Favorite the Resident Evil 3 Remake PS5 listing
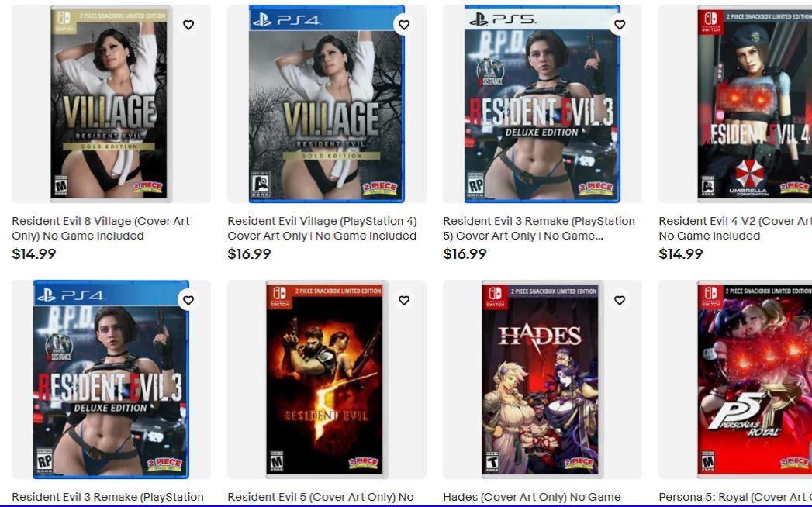The height and width of the screenshot is (507, 812). click(x=620, y=25)
